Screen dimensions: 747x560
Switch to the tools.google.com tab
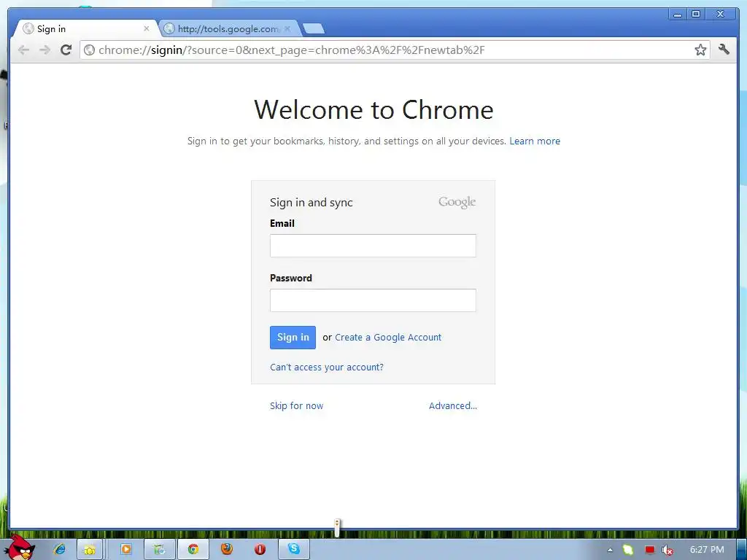click(228, 28)
